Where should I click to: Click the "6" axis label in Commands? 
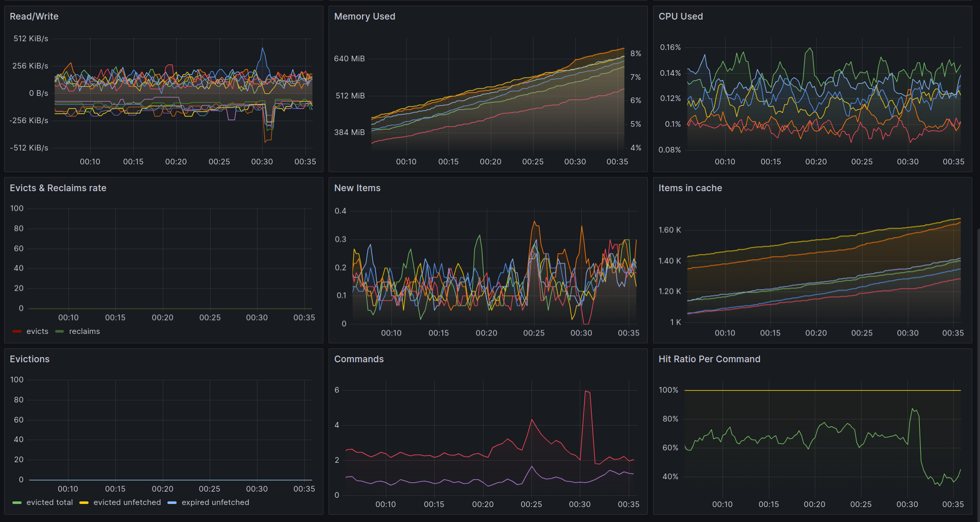tap(337, 390)
